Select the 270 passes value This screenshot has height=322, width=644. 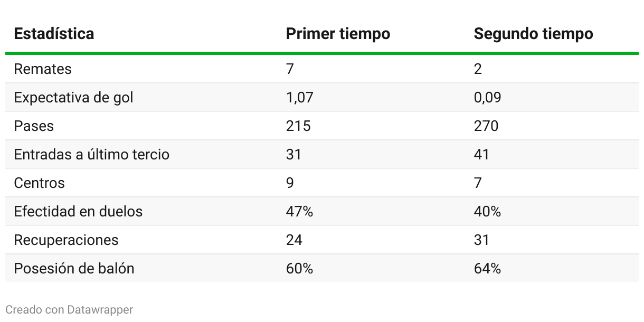point(486,126)
